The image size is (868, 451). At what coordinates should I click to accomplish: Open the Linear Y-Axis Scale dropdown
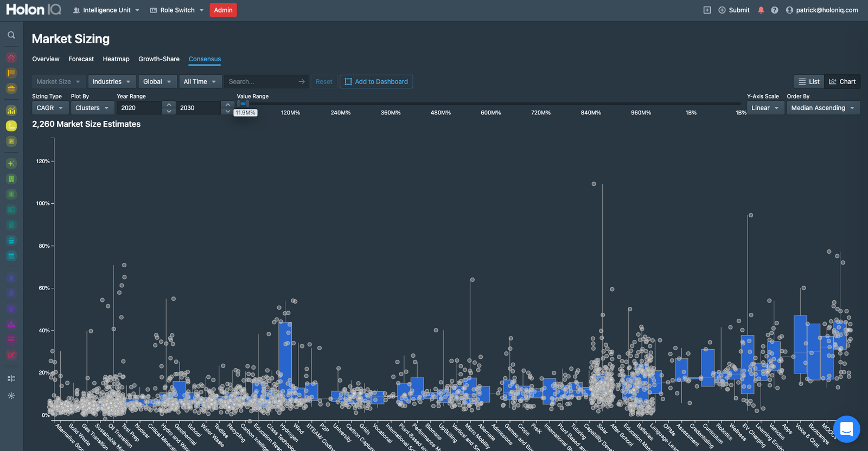765,108
